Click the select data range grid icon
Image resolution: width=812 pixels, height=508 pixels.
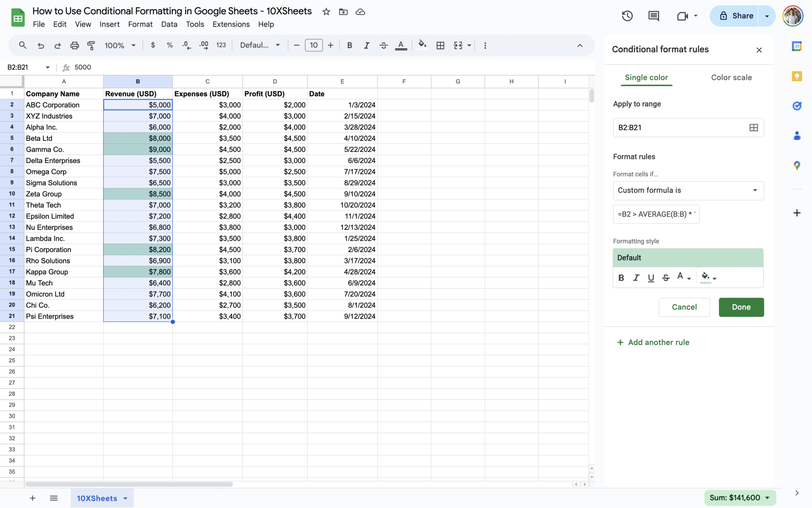754,127
